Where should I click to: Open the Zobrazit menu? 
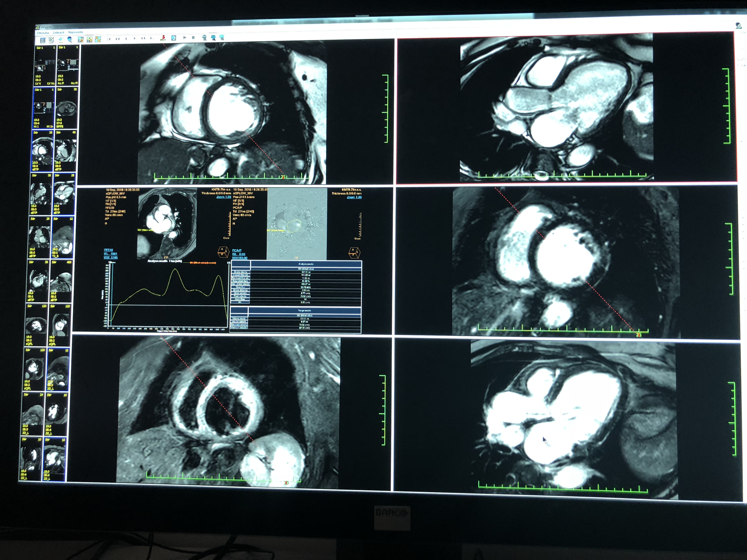tap(58, 33)
